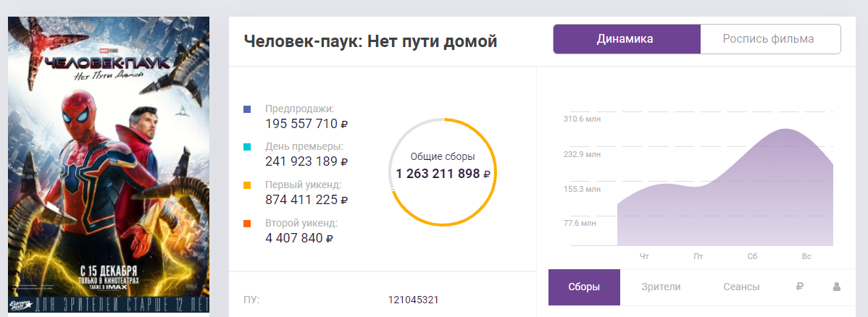The image size is (868, 317).
Task: Click the Чт day label on chart
Action: [644, 257]
